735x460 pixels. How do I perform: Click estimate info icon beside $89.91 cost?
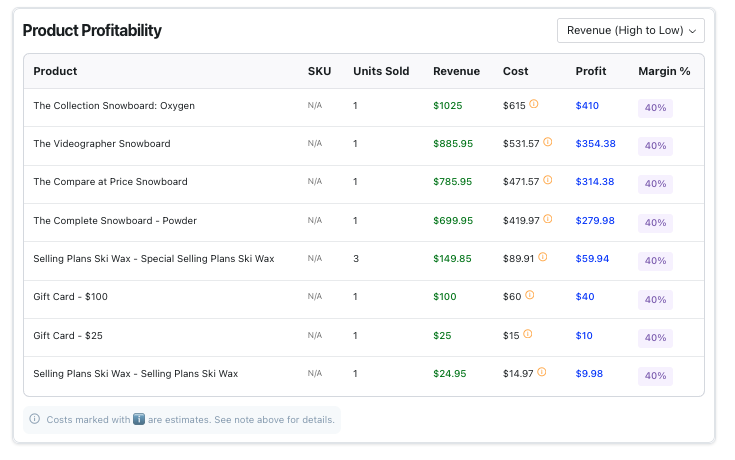click(x=542, y=257)
